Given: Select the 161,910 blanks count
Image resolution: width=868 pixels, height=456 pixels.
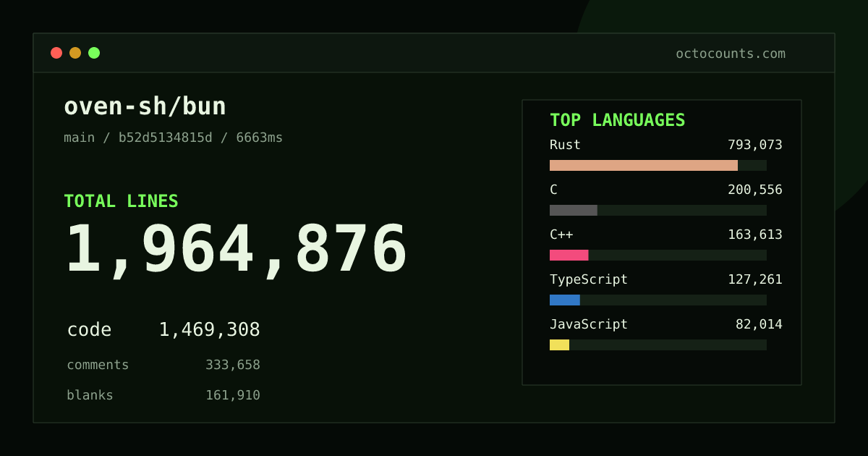Looking at the screenshot, I should 233,395.
